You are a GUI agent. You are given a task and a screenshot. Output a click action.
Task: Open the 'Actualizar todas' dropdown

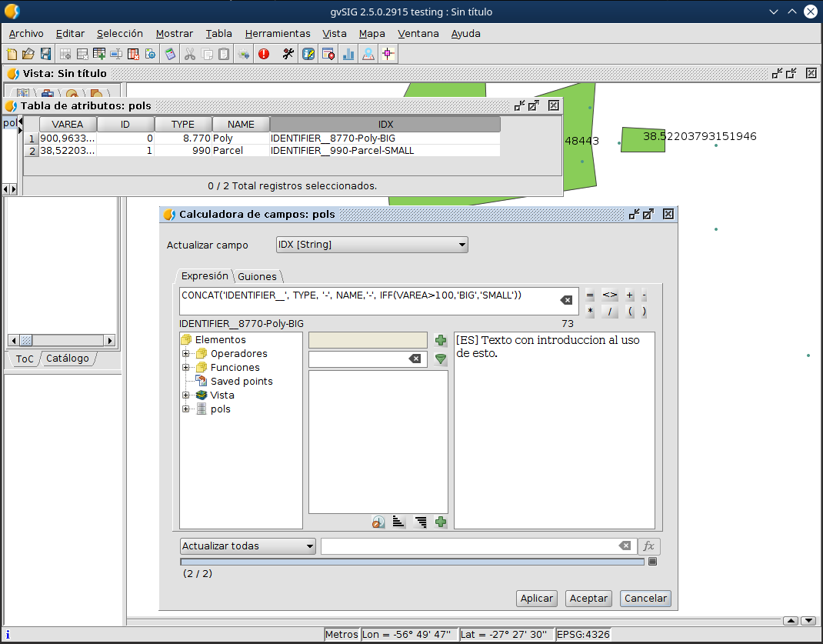[x=248, y=546]
